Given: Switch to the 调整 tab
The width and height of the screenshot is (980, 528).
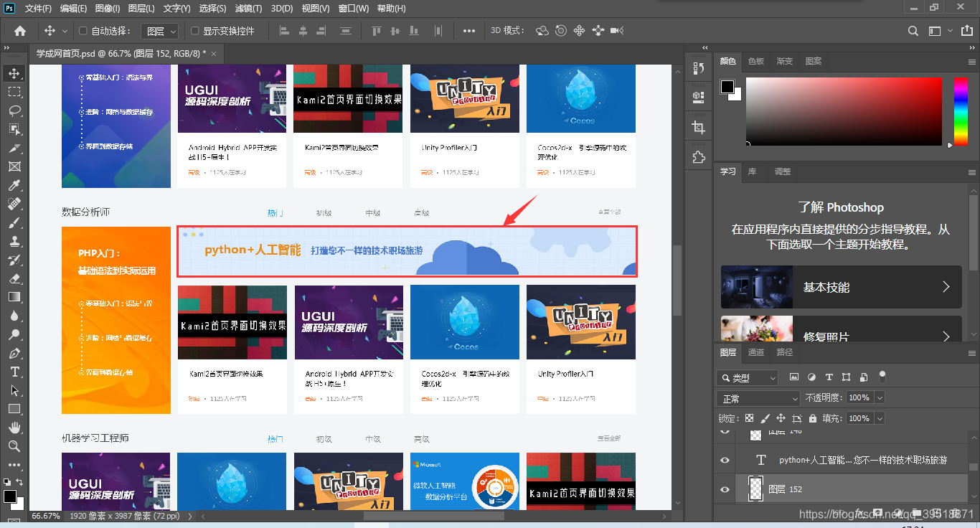Looking at the screenshot, I should (x=783, y=172).
